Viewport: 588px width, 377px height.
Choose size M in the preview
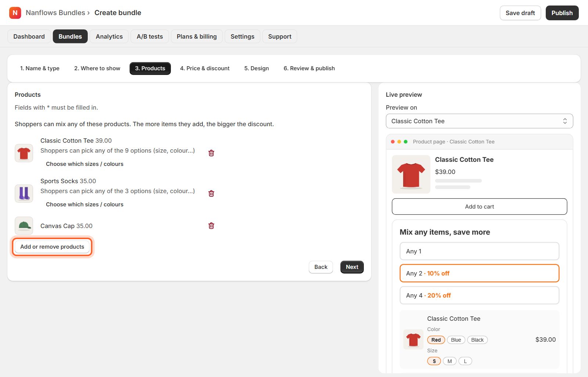(x=449, y=361)
